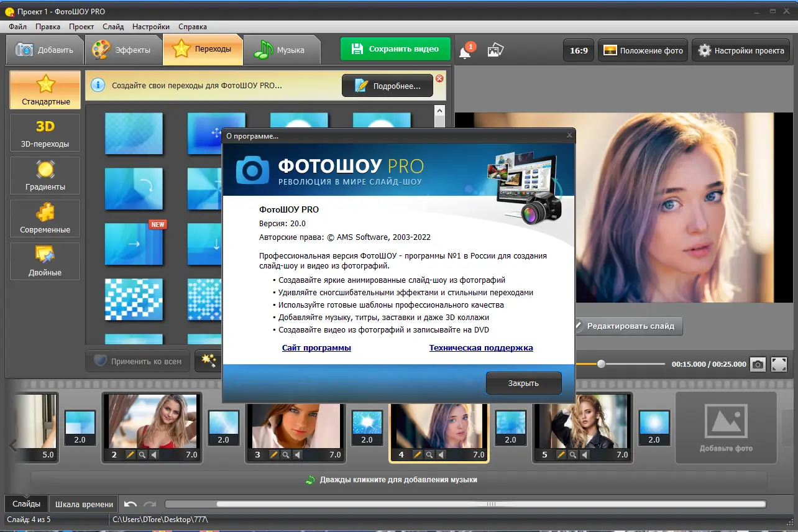Click the Добавьте фото placeholder
Screen dimensions: 798x532
click(x=726, y=428)
